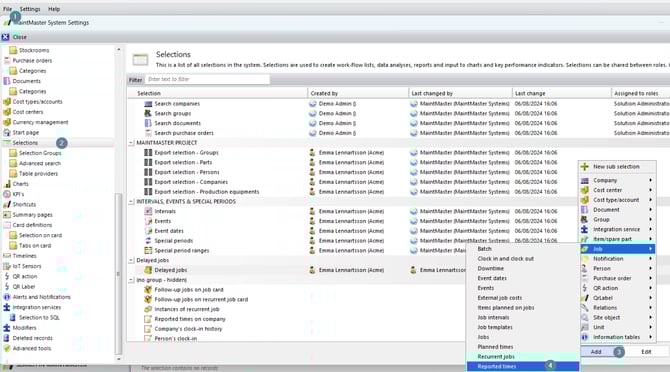670x372 pixels.
Task: Expand the Information tables submenu arrow
Action: (651, 337)
